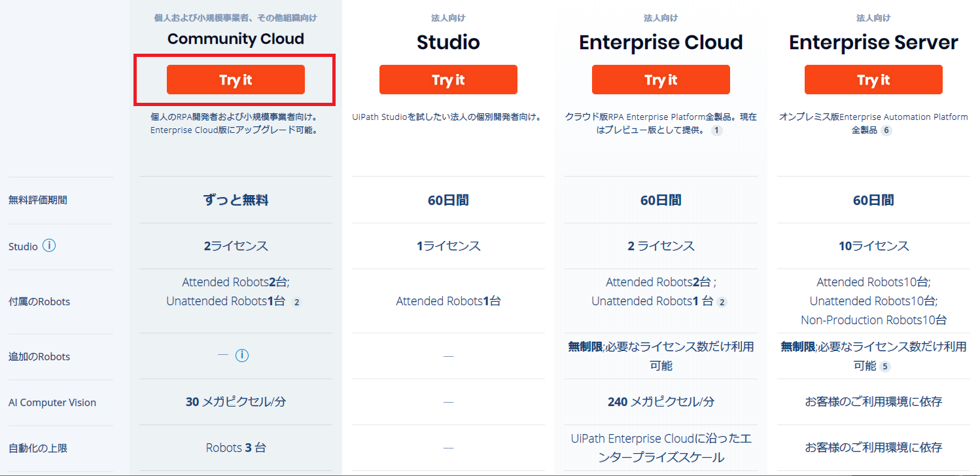Image resolution: width=980 pixels, height=476 pixels.
Task: Click お客様のご利用環境に依存 in 自動化の上限 row
Action: click(x=873, y=448)
